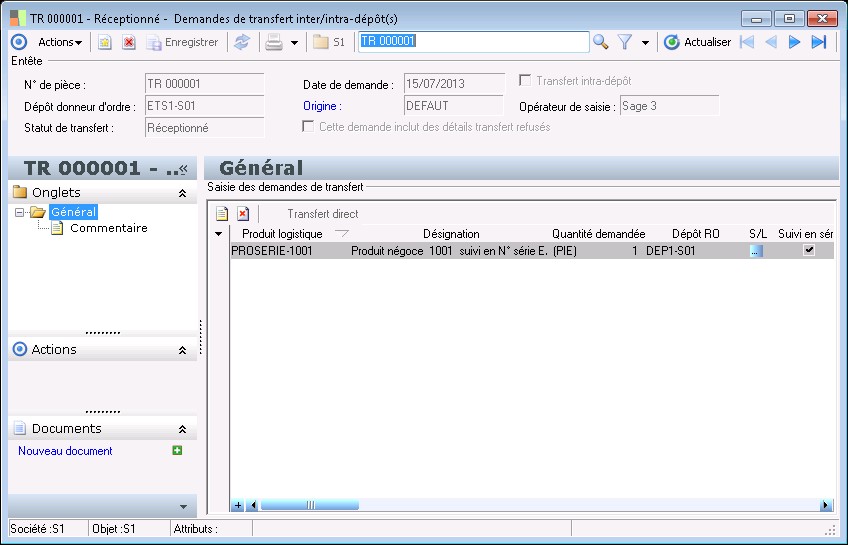This screenshot has width=848, height=545.
Task: Click the search field containing TR 000001
Action: pos(474,42)
